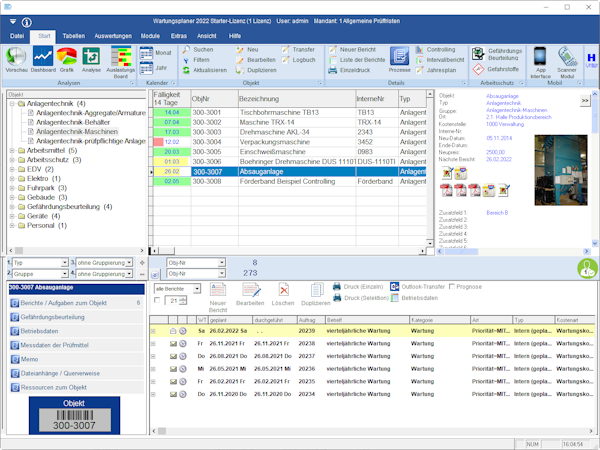Image resolution: width=600 pixels, height=450 pixels.
Task: Click the green user status icon
Action: coord(587,268)
